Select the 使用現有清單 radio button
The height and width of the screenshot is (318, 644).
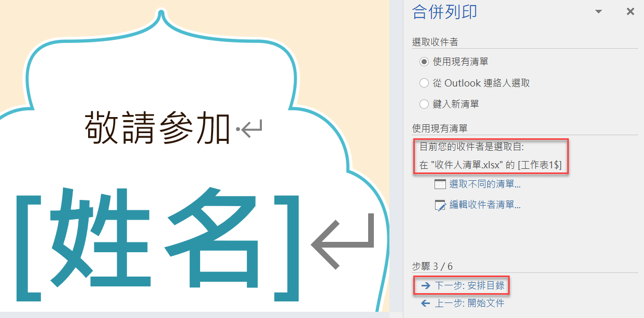pyautogui.click(x=424, y=62)
